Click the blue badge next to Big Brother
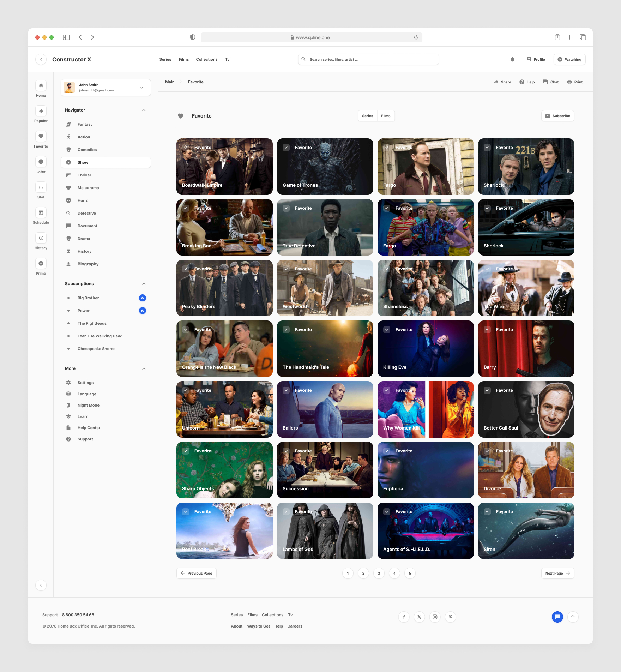 click(x=143, y=298)
